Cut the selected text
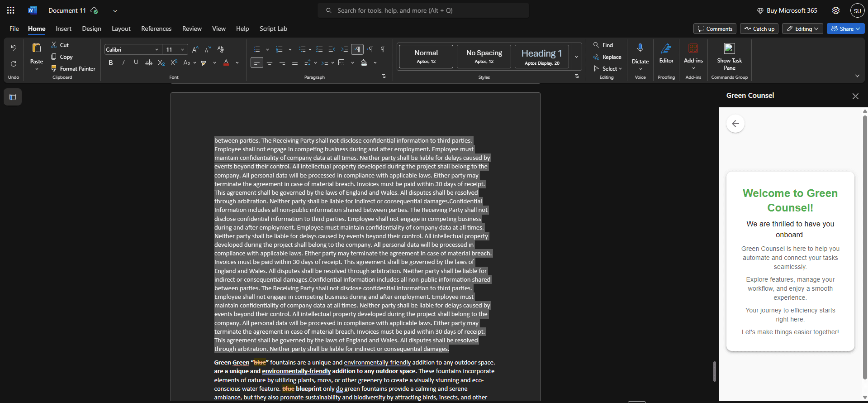Screen dimensions: 868x403 tap(60, 45)
